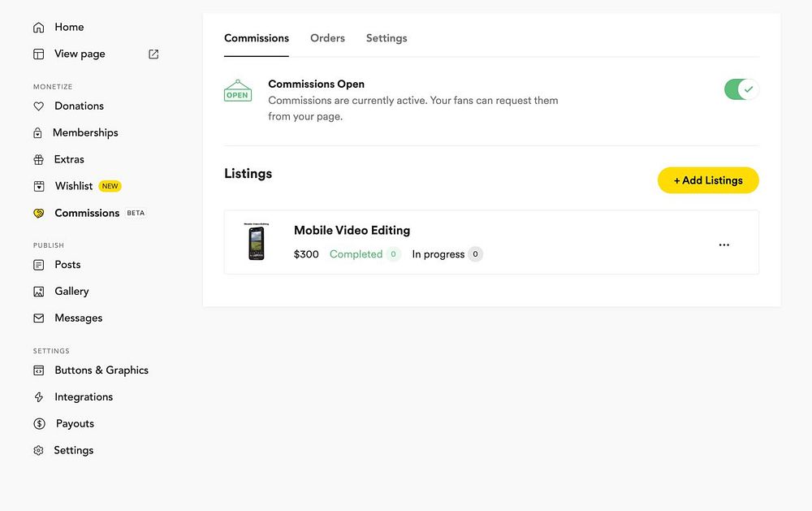Viewport: 812px width, 511px height.
Task: Click the Settings gear icon in sidebar
Action: 38,450
